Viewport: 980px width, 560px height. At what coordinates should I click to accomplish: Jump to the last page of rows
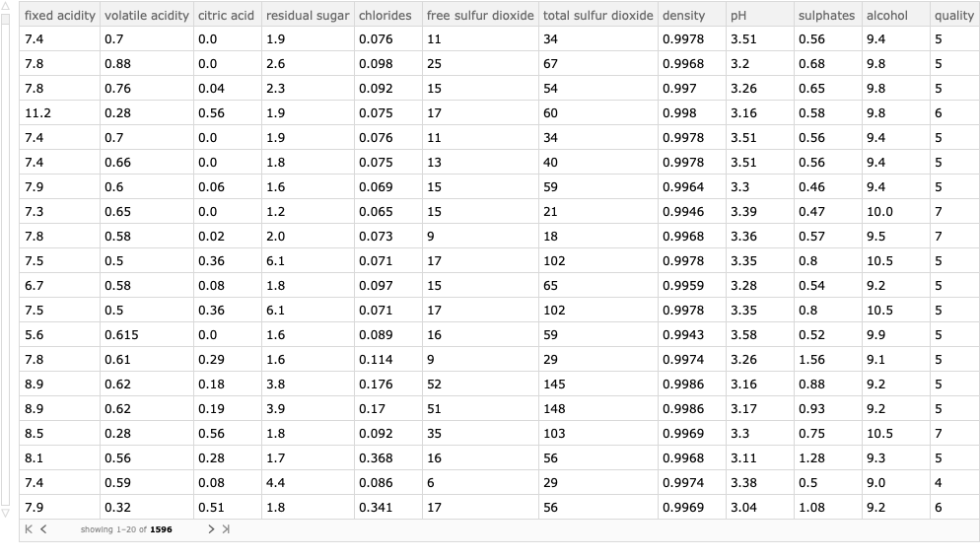pyautogui.click(x=226, y=529)
